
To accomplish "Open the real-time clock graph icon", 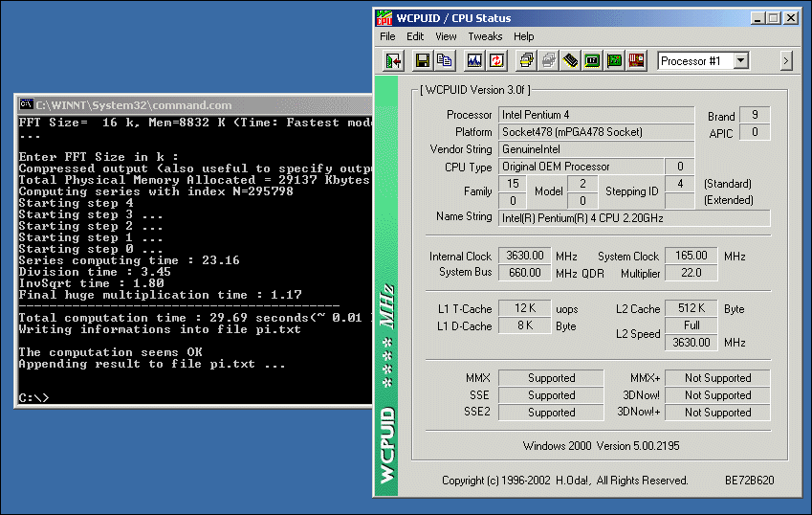I will pyautogui.click(x=474, y=61).
